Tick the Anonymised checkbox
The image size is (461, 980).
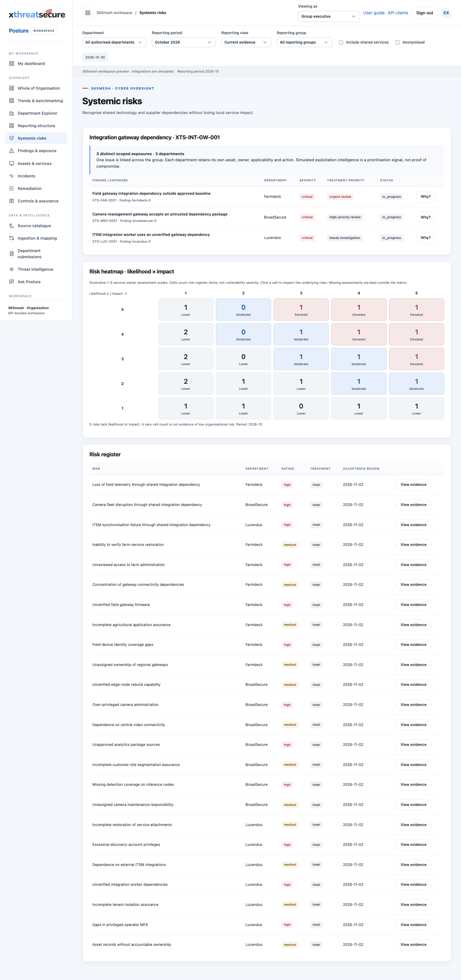point(397,43)
